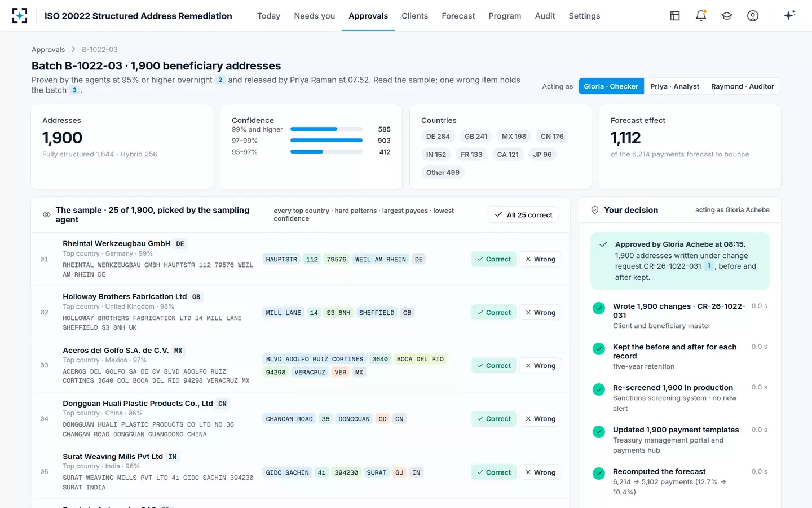
Task: Click the 95–97% confidence bar
Action: point(326,152)
